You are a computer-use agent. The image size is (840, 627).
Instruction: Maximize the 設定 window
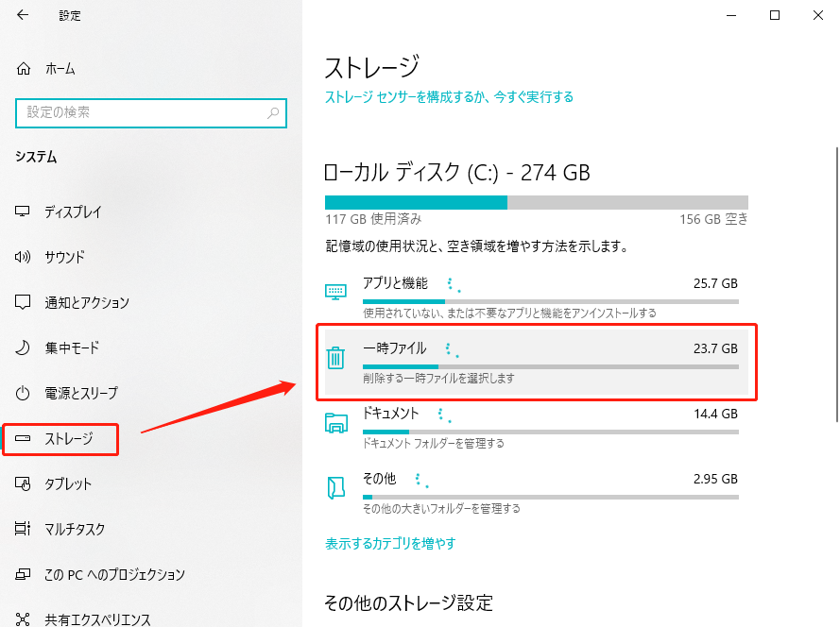(775, 15)
